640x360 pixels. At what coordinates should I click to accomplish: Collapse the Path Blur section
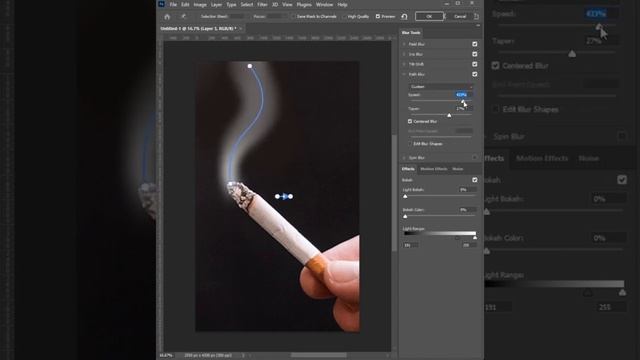pyautogui.click(x=404, y=74)
